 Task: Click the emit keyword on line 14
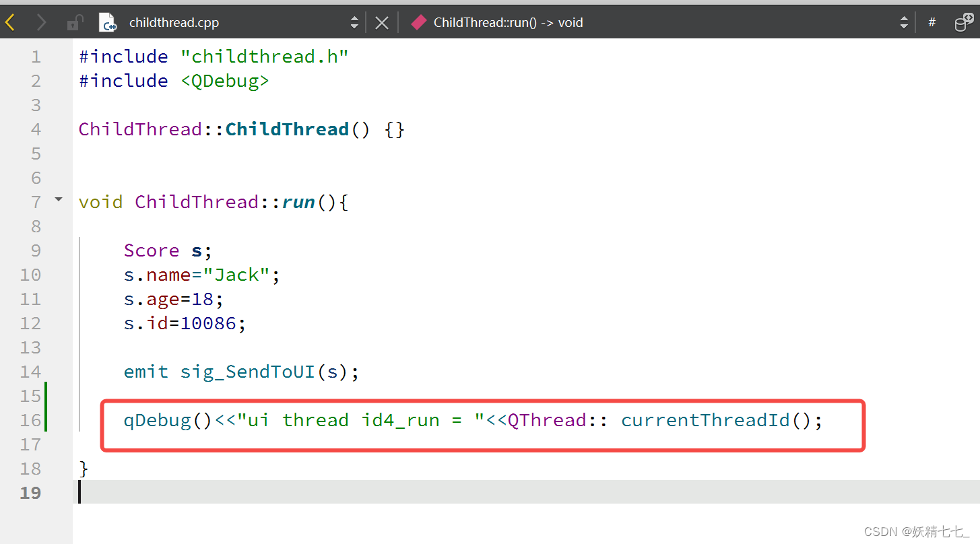point(146,372)
